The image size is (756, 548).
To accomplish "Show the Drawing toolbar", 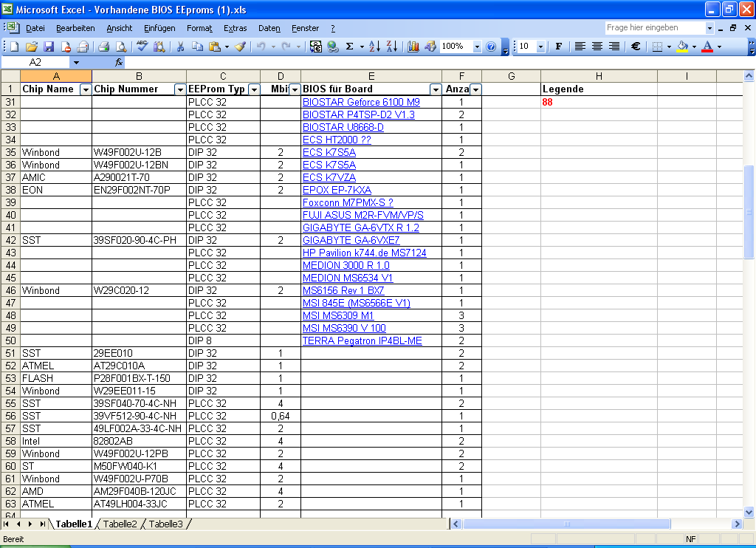I will click(x=430, y=47).
